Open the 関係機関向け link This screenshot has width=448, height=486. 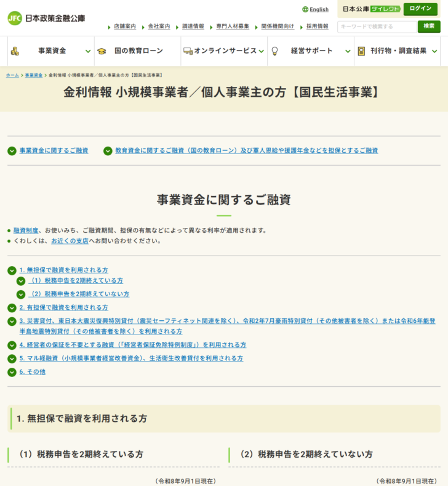tap(278, 26)
